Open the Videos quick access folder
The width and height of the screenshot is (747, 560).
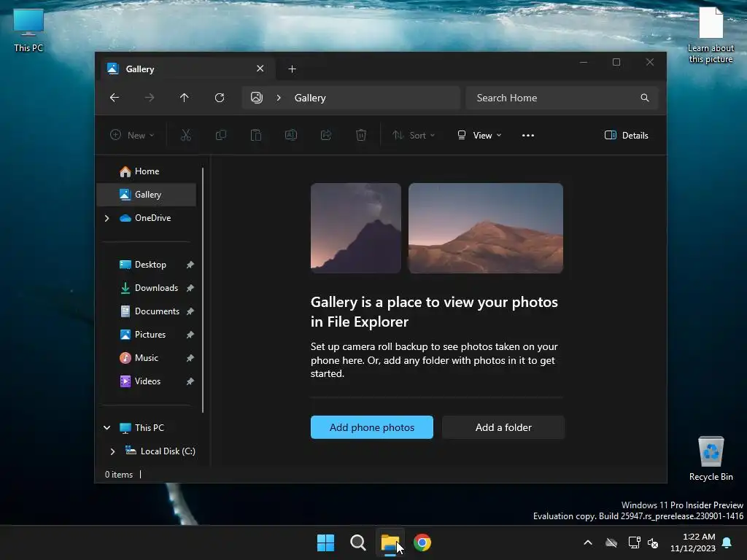point(146,381)
